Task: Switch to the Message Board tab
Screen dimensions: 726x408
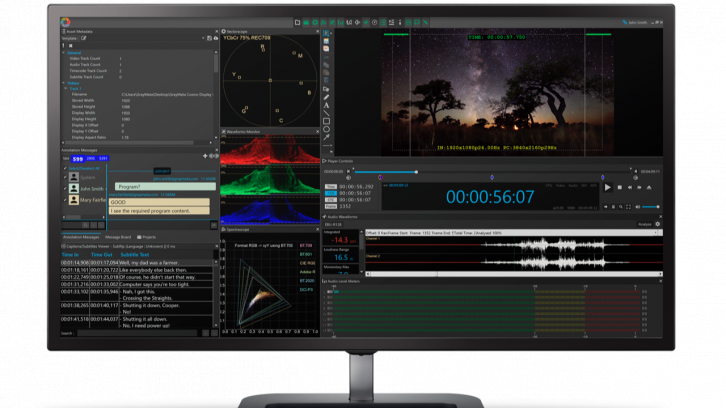Action: (x=118, y=237)
